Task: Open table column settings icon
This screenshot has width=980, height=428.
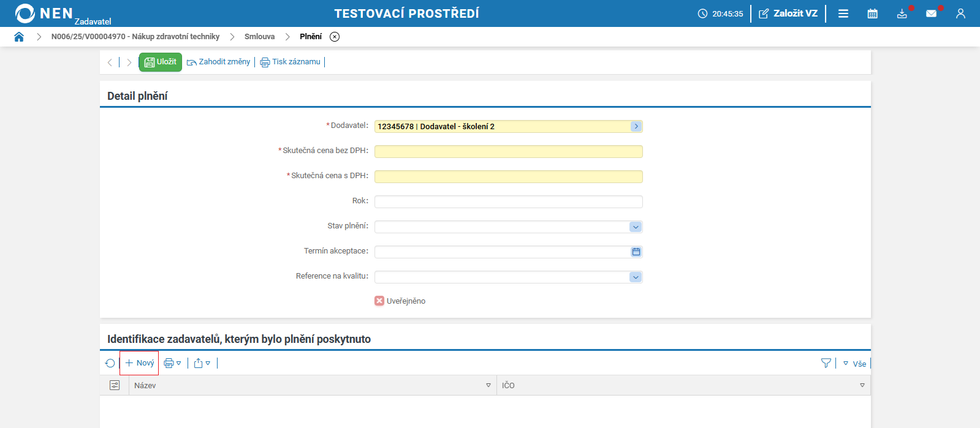Action: point(115,385)
